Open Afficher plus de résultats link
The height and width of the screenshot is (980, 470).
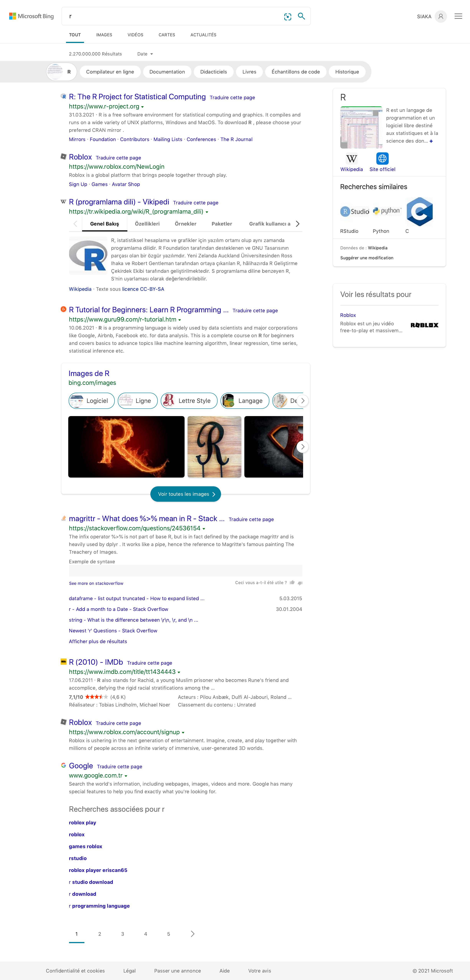coord(98,641)
